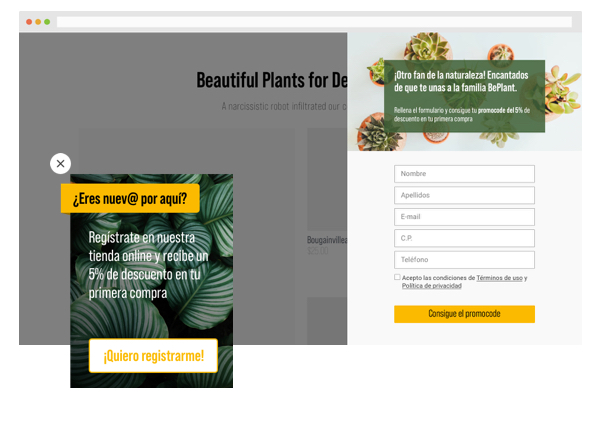Select the Nombre input field
The height and width of the screenshot is (421, 600).
tap(464, 173)
